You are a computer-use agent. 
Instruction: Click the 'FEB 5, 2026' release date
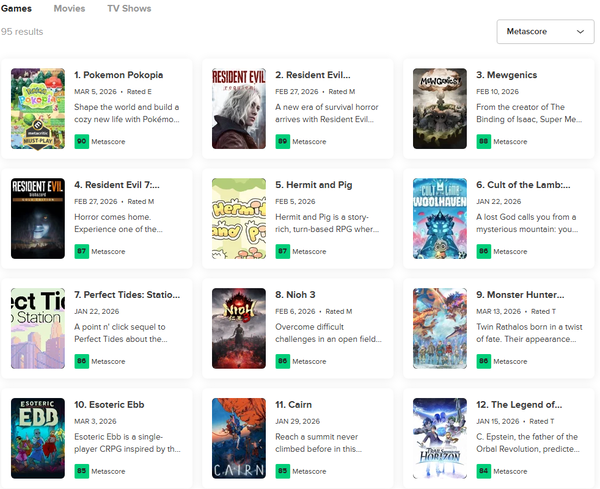click(x=295, y=202)
